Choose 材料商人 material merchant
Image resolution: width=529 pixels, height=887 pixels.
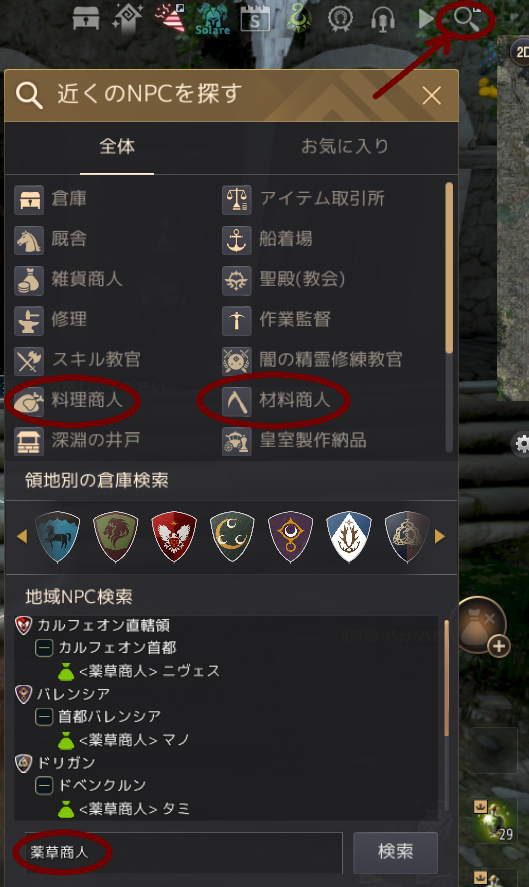(276, 401)
